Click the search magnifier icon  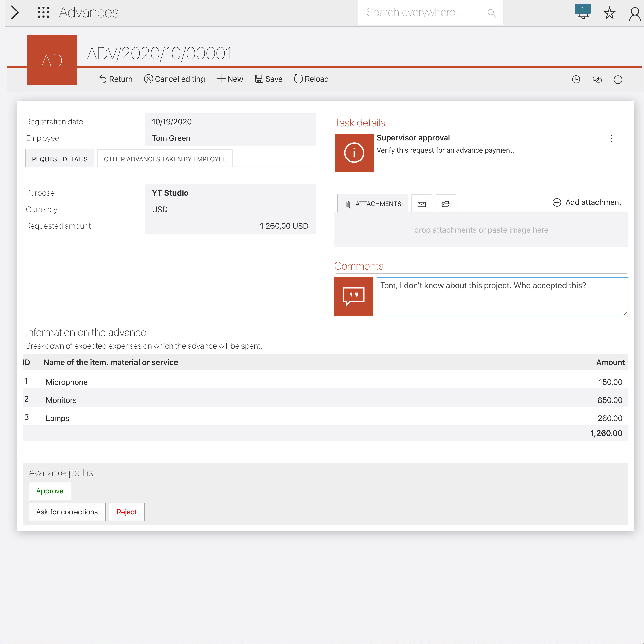click(x=491, y=13)
